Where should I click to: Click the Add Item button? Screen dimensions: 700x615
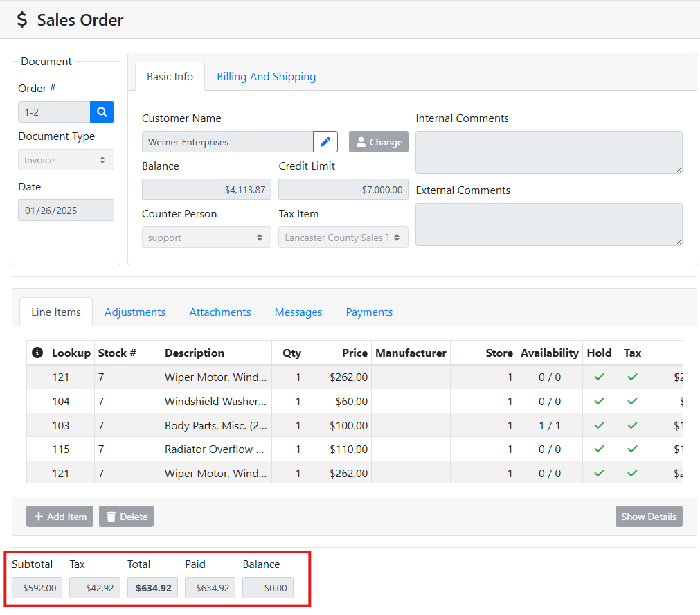[60, 517]
